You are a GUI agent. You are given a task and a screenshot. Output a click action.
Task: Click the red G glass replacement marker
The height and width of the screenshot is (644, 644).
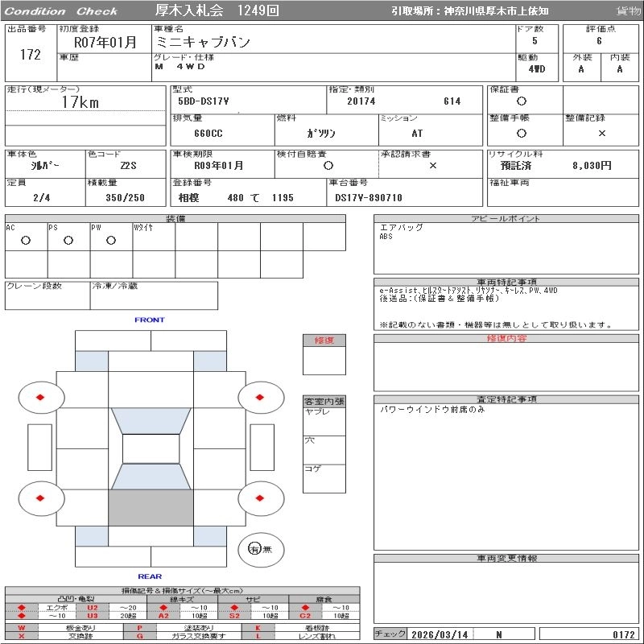coord(139,636)
